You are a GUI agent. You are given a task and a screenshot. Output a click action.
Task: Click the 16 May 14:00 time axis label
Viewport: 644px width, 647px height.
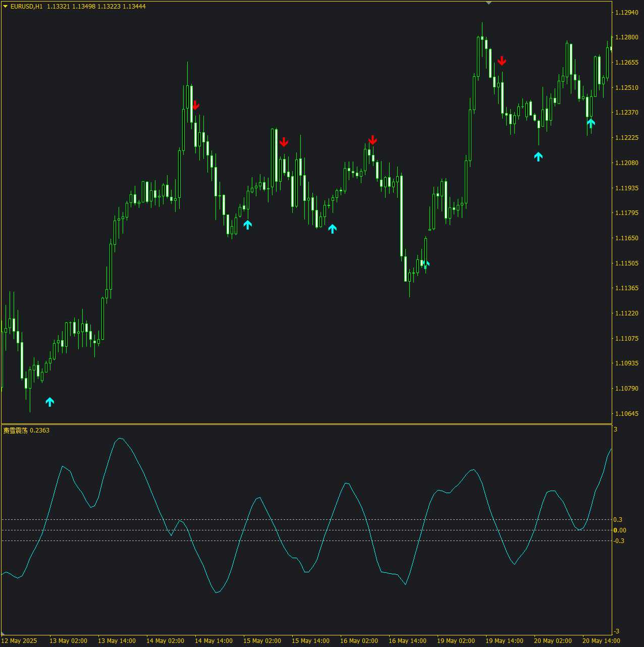[x=407, y=641]
